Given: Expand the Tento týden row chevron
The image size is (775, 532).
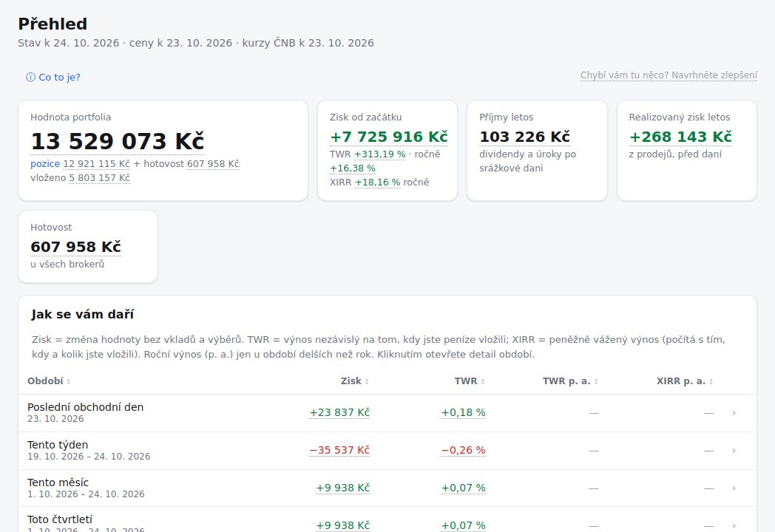Looking at the screenshot, I should (x=734, y=451).
